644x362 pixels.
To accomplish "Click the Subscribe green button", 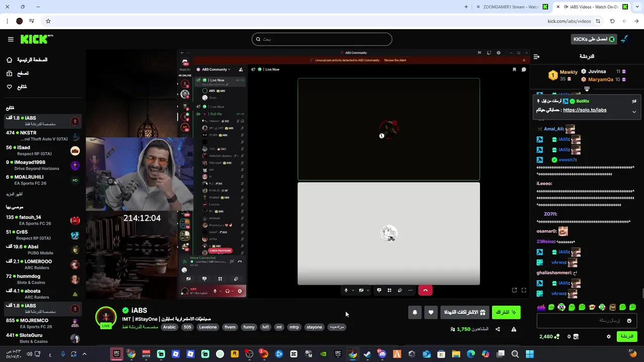I will pos(506,312).
